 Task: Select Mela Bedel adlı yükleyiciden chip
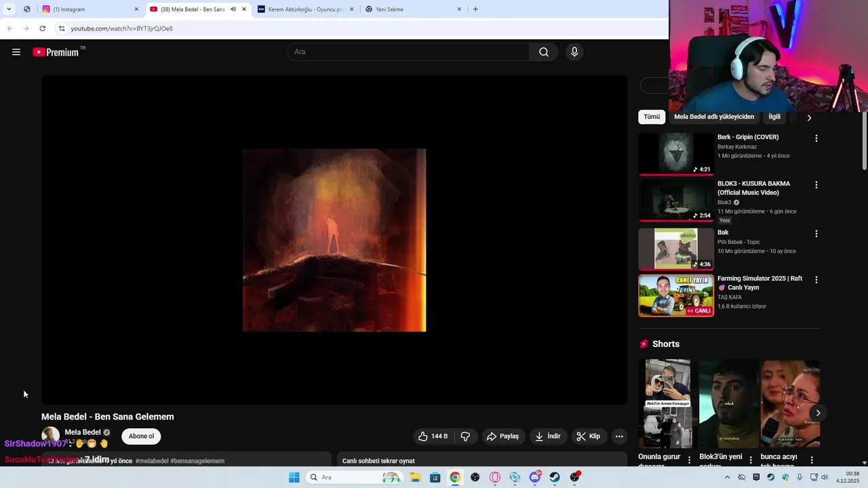pos(714,117)
